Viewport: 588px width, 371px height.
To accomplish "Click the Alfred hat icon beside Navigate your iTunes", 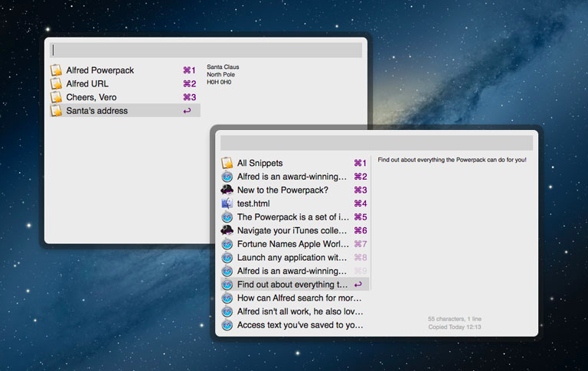I will (227, 230).
